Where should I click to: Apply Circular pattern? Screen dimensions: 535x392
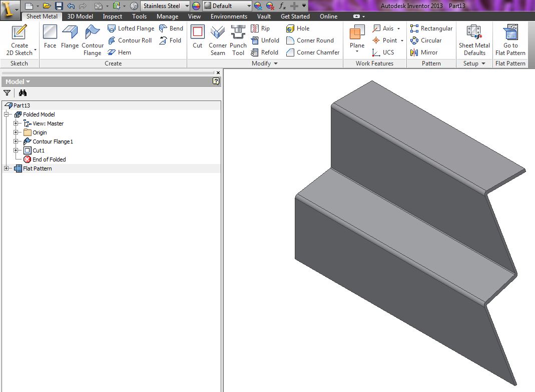tap(426, 40)
